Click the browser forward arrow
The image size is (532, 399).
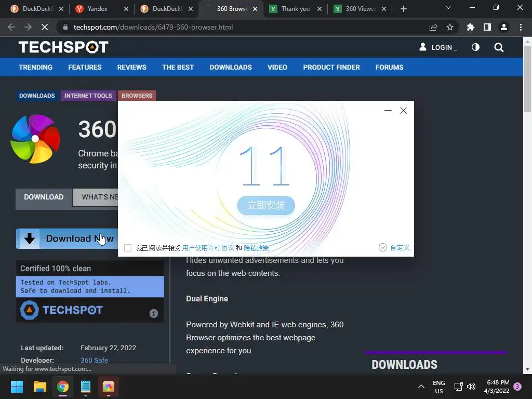28,27
